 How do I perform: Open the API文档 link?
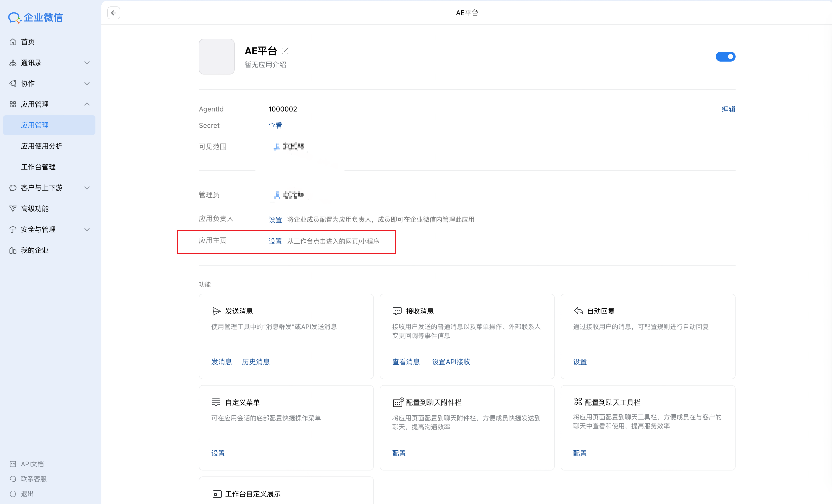tap(32, 464)
